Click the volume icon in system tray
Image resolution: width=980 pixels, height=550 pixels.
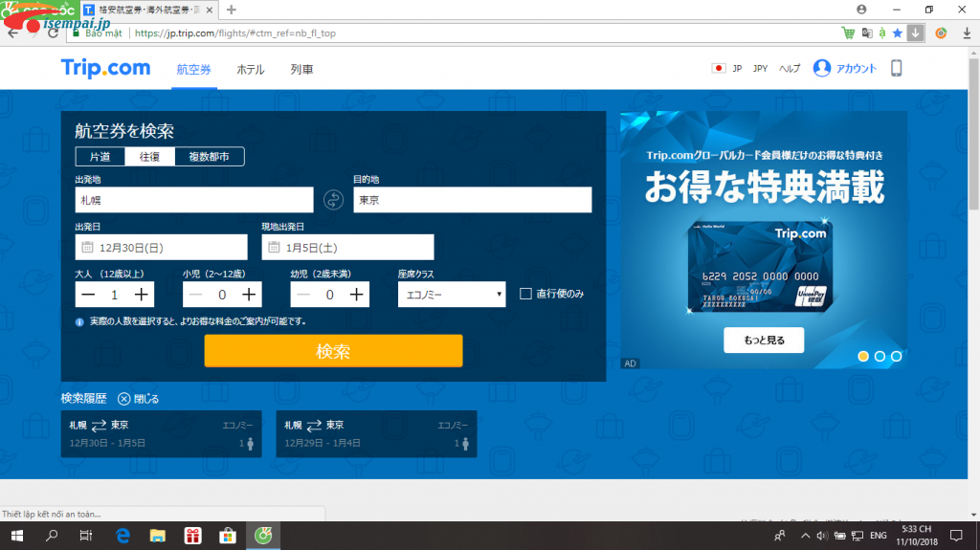(x=822, y=536)
